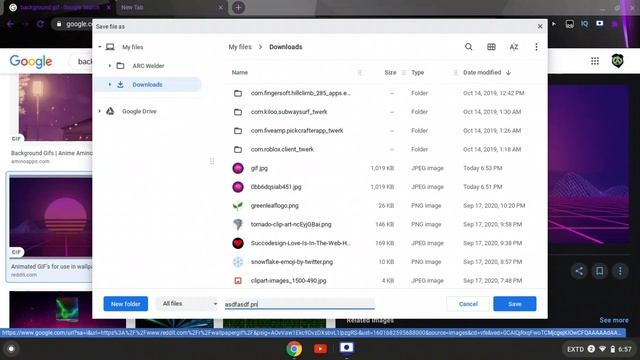Switch to thumbnail grid view
Image resolution: width=640 pixels, height=360 pixels.
click(491, 47)
